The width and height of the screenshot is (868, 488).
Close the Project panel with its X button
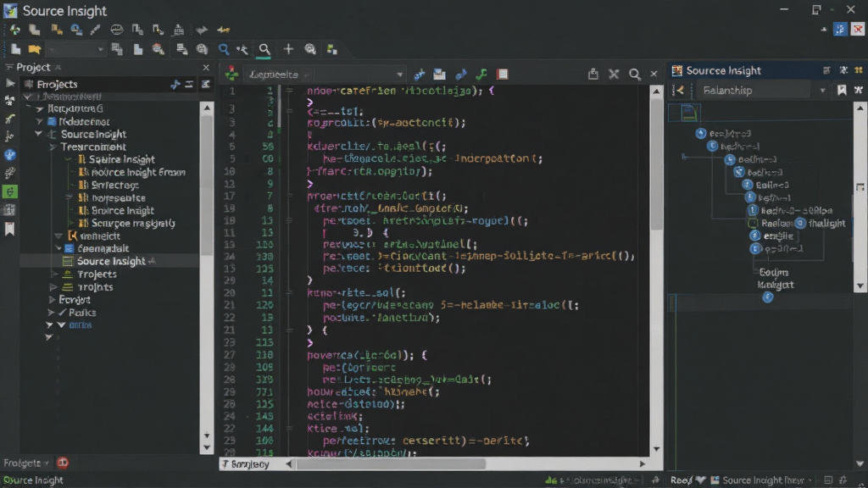(x=206, y=67)
